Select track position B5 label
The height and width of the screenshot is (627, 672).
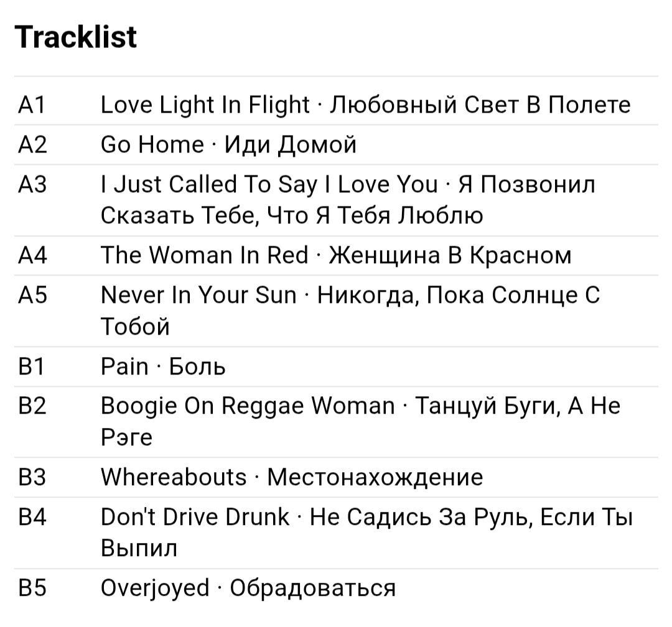click(32, 588)
